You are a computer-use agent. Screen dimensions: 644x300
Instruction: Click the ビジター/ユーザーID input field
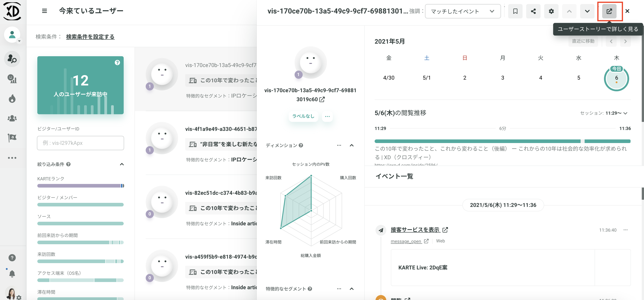pos(80,143)
